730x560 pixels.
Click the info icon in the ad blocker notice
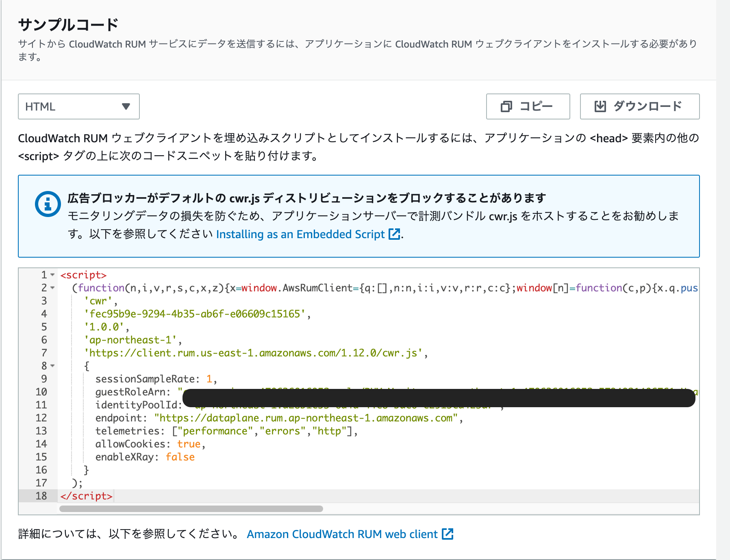point(48,204)
